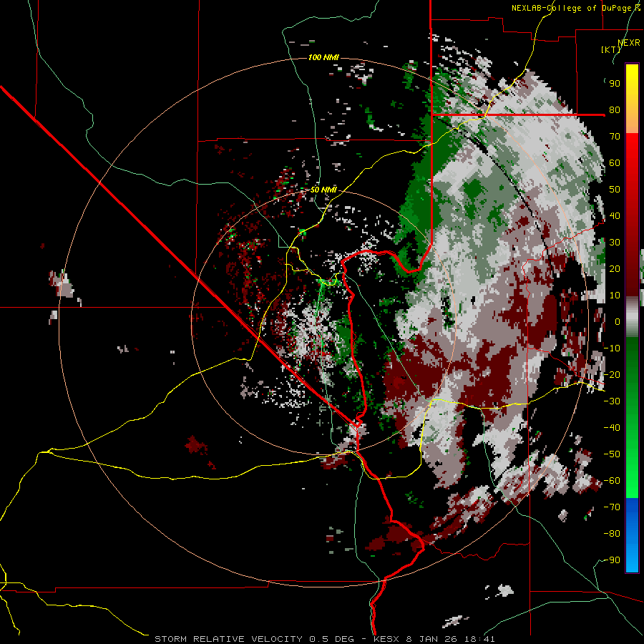This screenshot has height=644, width=644.
Task: Click the '100 NMI' range ring label
Action: (323, 57)
